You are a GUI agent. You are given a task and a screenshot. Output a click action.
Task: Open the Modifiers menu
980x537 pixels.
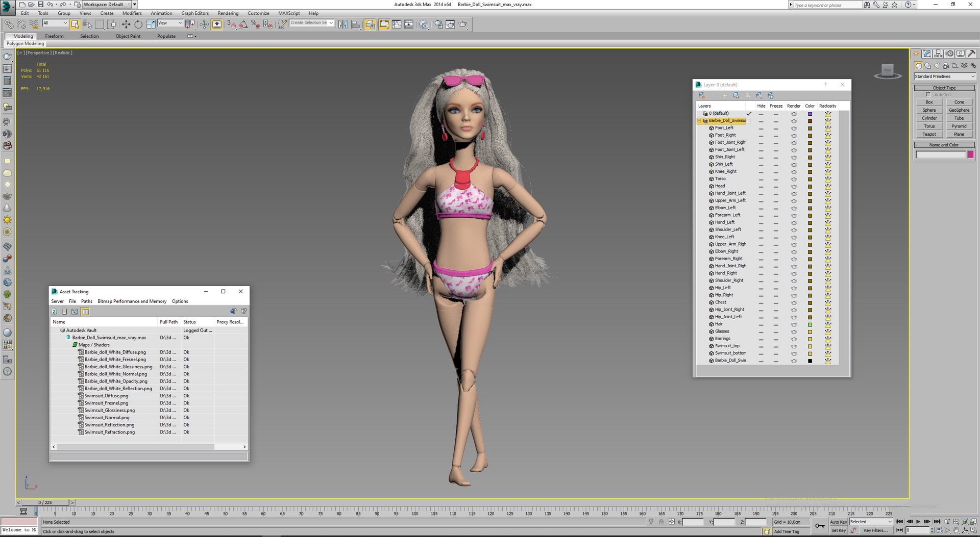(132, 13)
